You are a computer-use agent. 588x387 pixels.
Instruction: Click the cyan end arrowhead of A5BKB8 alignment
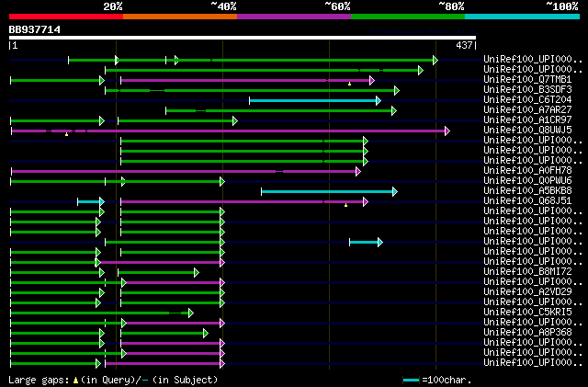pyautogui.click(x=395, y=192)
